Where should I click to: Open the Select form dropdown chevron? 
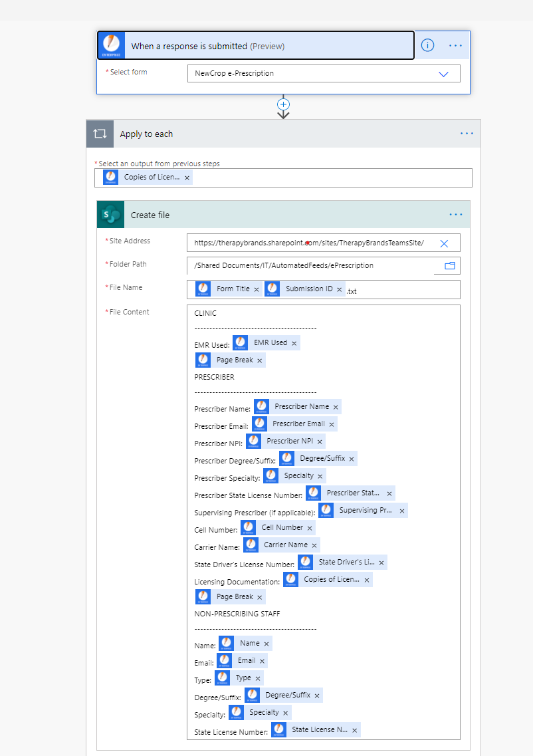point(443,74)
